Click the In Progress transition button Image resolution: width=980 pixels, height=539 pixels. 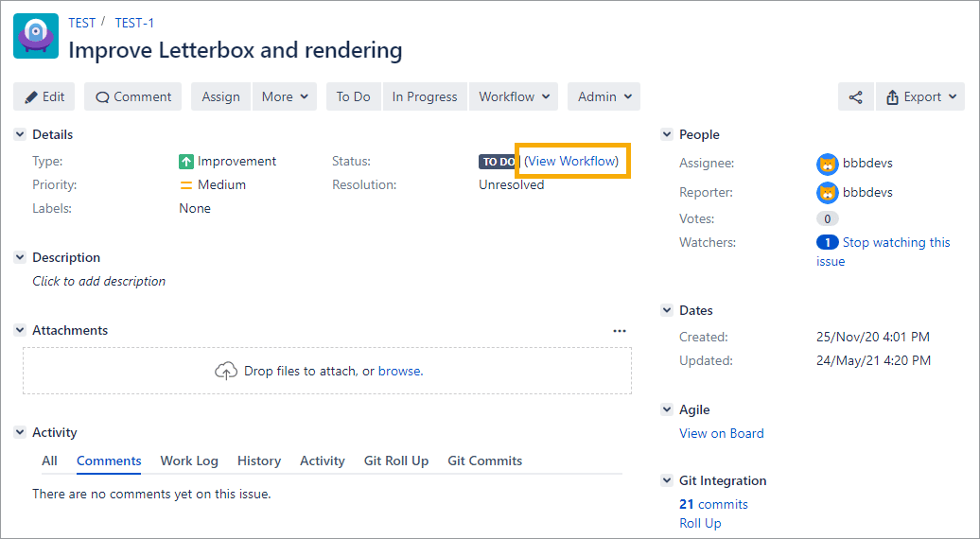(424, 96)
